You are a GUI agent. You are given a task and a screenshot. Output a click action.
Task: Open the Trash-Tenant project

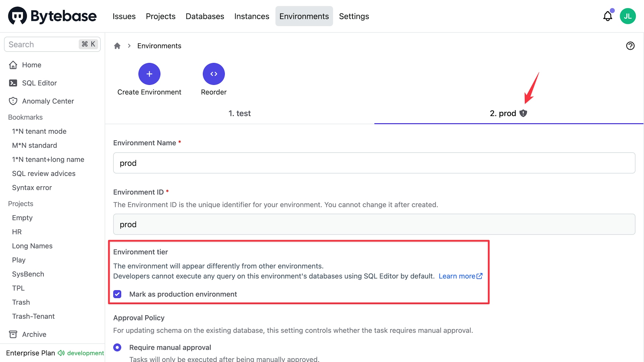(33, 316)
